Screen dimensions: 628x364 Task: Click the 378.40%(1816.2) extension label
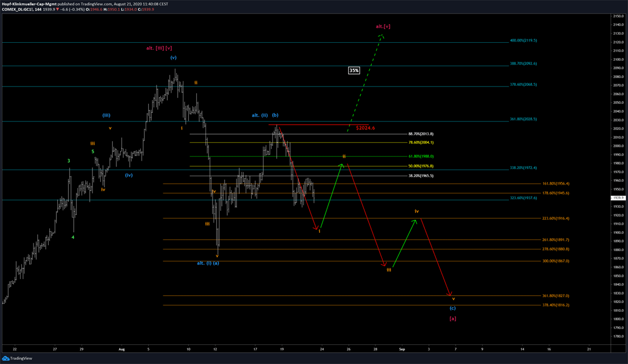click(x=556, y=305)
